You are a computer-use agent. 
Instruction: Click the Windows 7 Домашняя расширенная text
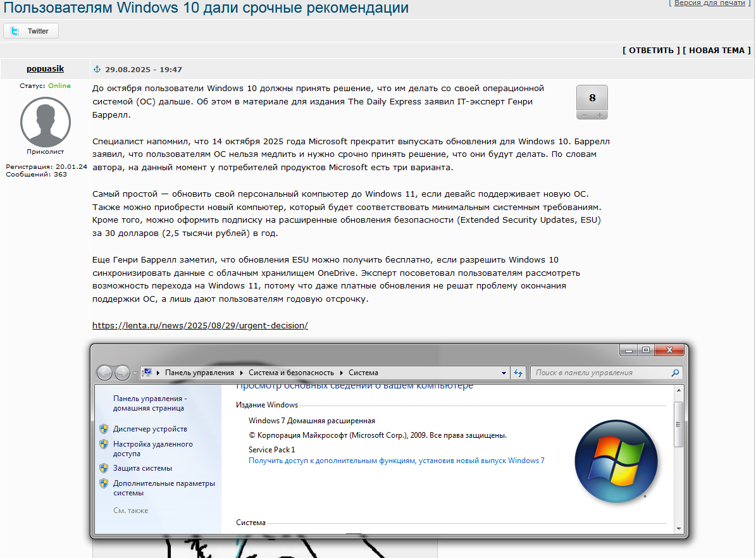[x=311, y=421]
